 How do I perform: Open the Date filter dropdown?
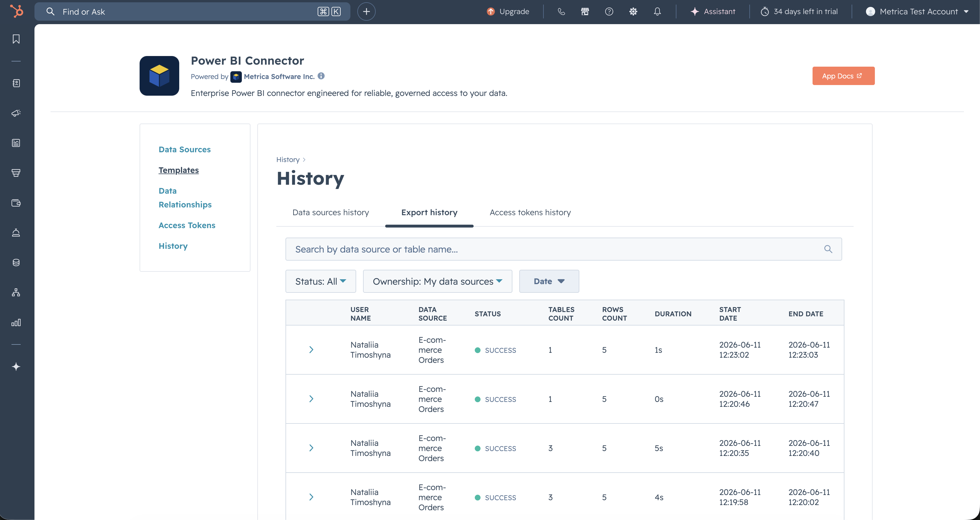549,281
